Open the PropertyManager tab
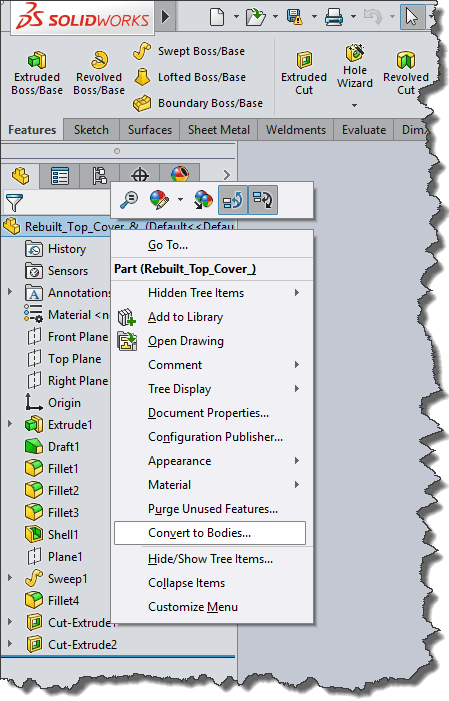This screenshot has width=449, height=701. [x=59, y=176]
